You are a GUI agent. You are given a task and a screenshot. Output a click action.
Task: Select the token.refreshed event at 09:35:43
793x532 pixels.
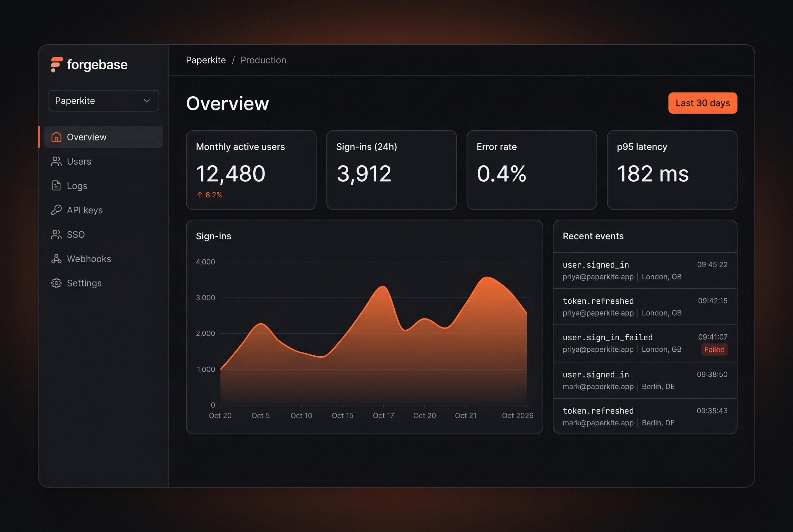tap(645, 416)
